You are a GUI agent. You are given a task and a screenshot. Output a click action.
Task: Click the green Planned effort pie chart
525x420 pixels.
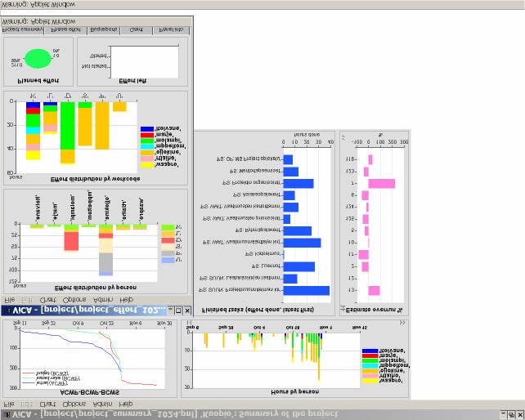tap(38, 59)
